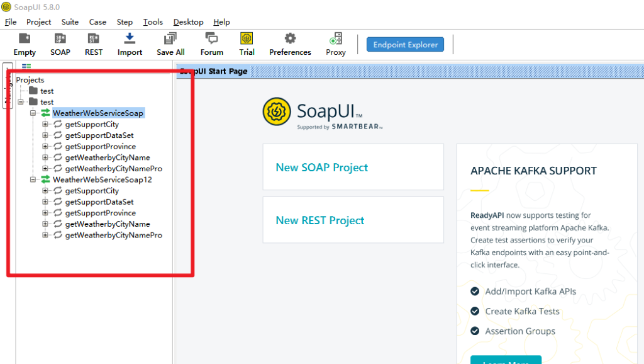Click the Proxy toolbar icon
The image size is (644, 364).
click(x=336, y=39)
